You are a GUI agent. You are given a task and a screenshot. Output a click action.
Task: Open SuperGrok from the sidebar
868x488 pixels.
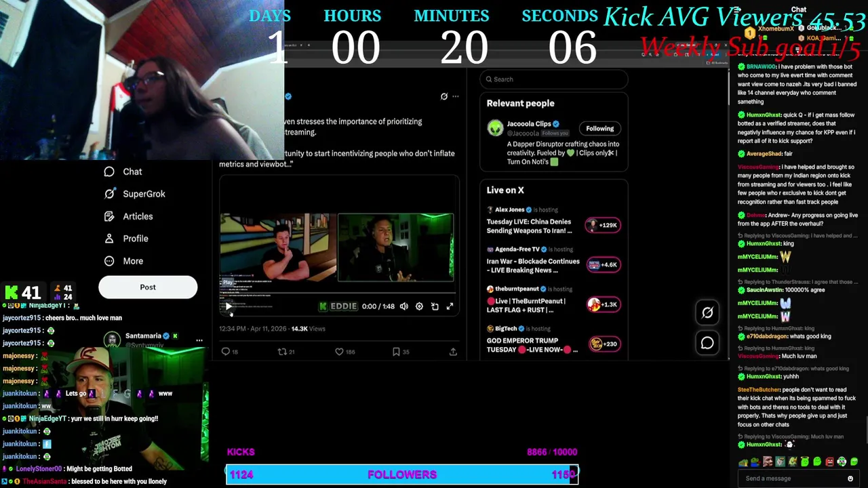144,194
